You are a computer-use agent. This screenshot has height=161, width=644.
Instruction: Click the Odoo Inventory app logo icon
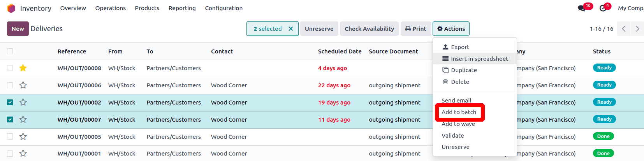coord(11,8)
